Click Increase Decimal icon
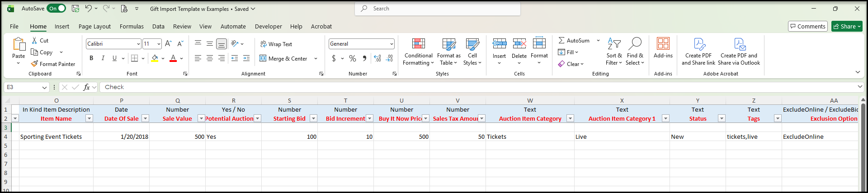 pyautogui.click(x=377, y=58)
